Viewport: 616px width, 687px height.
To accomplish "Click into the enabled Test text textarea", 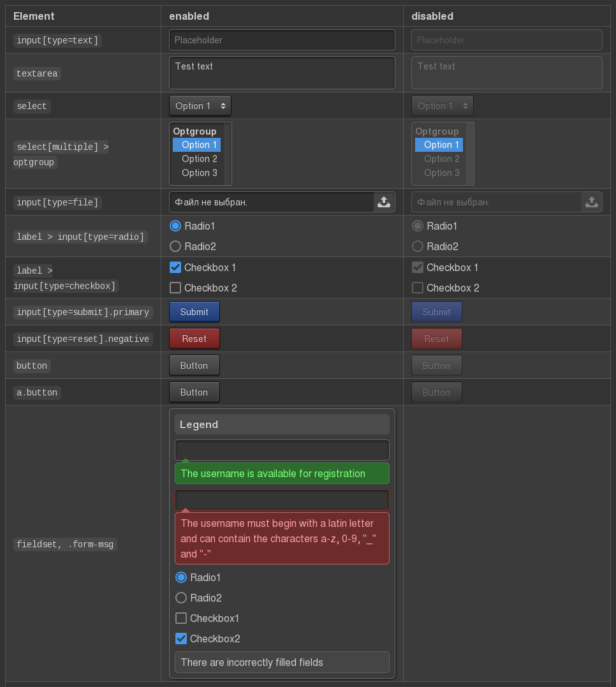I will point(282,73).
